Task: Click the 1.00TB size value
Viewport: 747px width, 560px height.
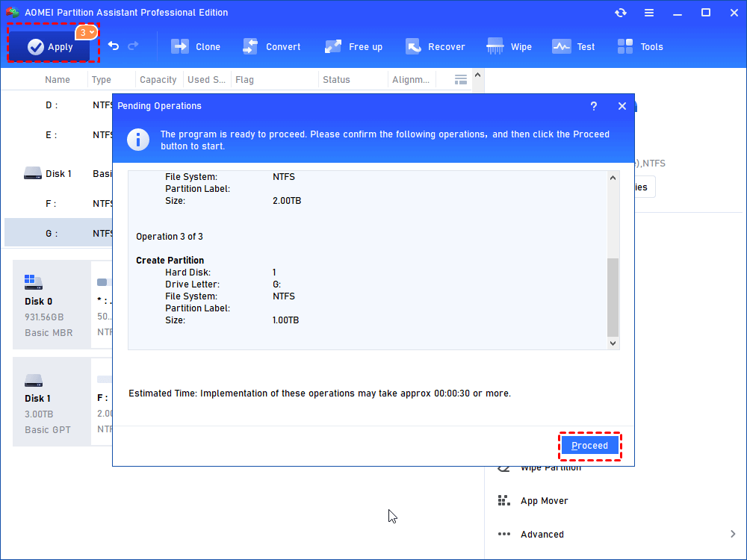Action: click(x=285, y=320)
